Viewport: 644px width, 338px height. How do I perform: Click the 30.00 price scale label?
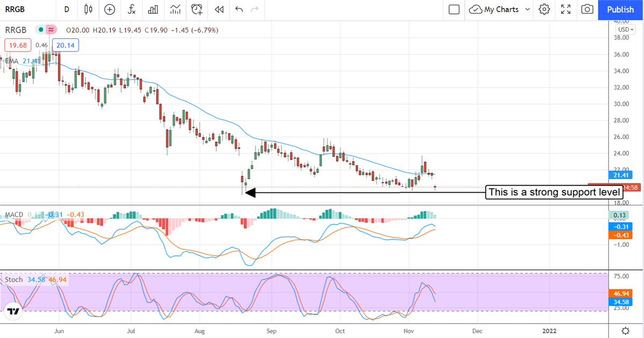click(621, 104)
